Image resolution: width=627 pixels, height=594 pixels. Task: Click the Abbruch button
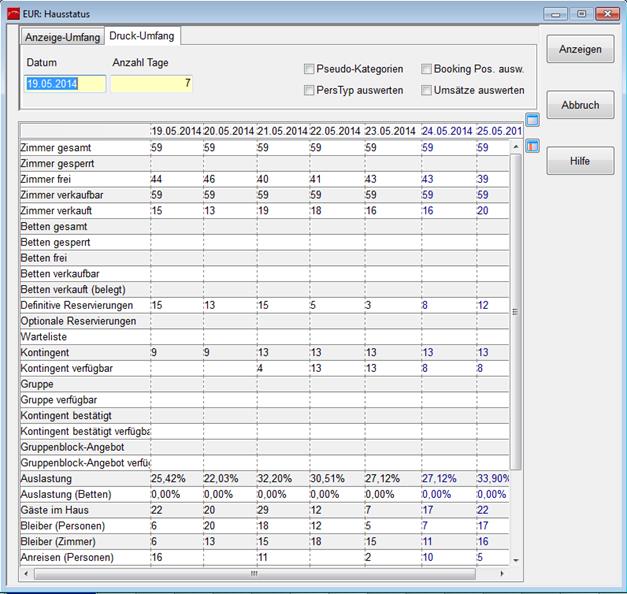pos(580,105)
